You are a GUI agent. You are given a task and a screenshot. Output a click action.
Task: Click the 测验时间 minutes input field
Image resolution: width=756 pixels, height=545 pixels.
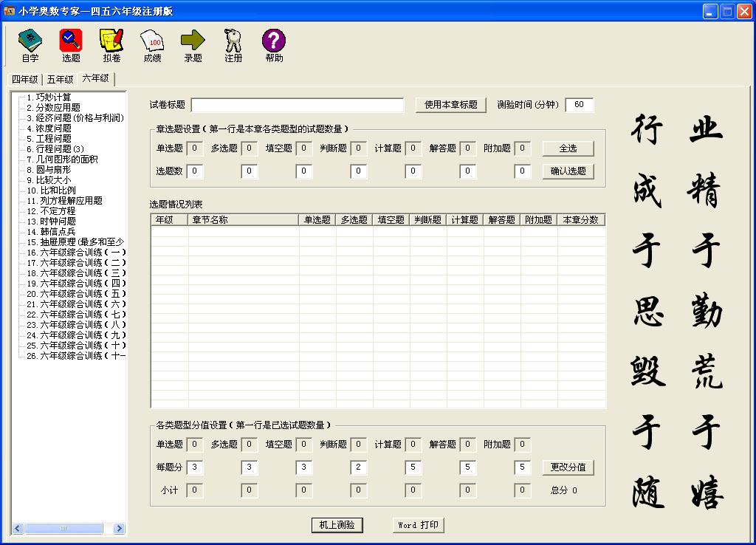click(579, 105)
